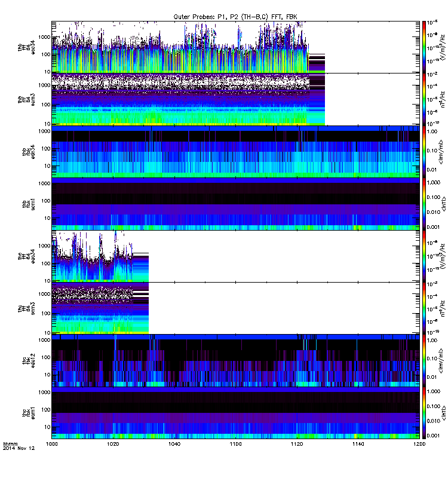Select the 'thb scm3' FFT panel label

[26, 100]
